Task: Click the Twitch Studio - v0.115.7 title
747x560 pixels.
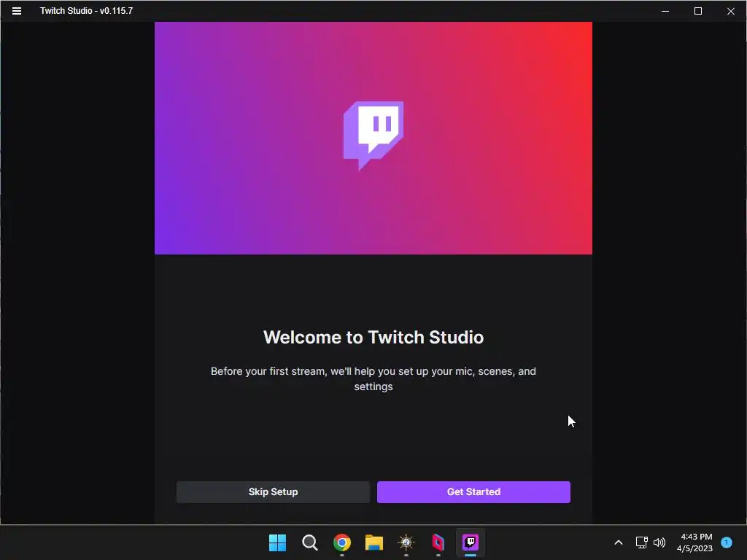Action: 86,11
